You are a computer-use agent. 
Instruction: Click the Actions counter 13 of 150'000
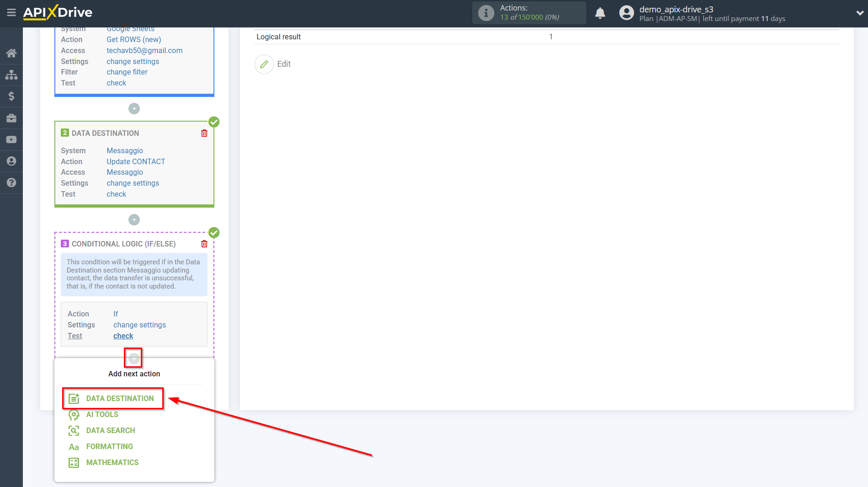point(530,17)
